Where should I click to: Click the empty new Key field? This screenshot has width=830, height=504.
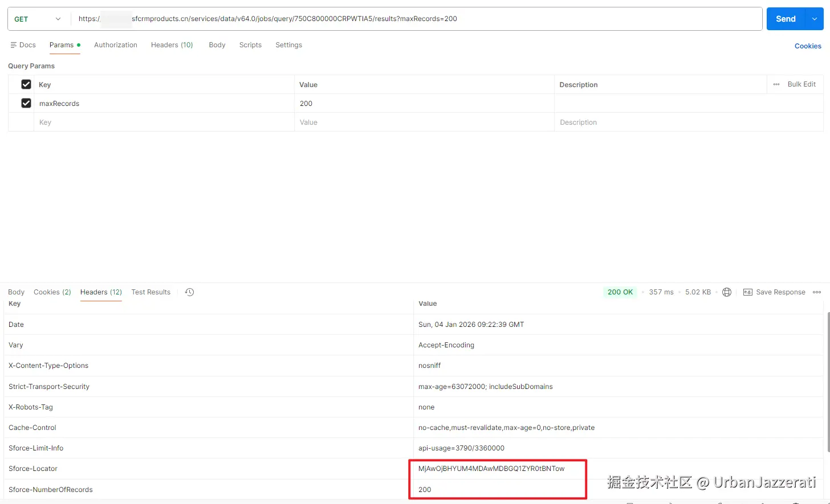pos(164,122)
